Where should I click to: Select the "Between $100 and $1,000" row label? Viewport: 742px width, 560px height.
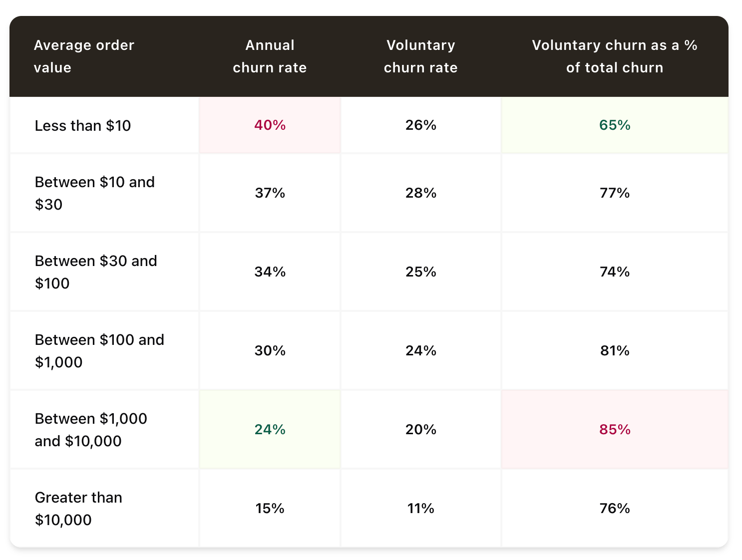pyautogui.click(x=99, y=351)
